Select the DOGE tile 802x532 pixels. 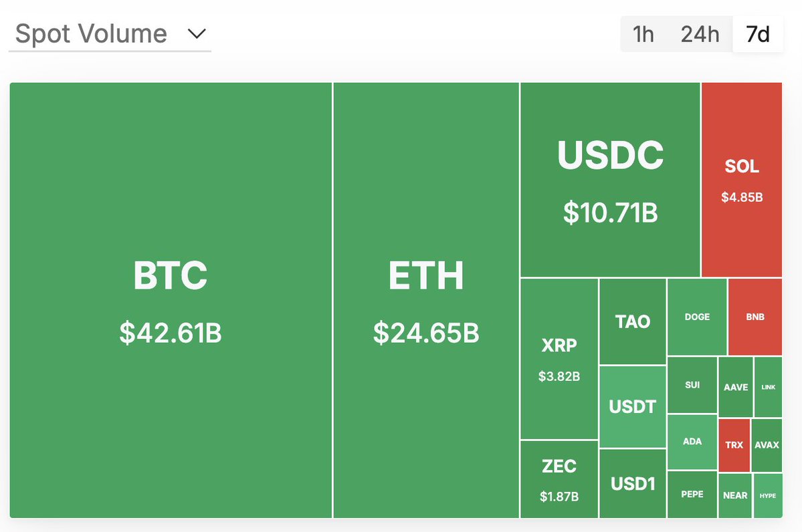coord(697,317)
